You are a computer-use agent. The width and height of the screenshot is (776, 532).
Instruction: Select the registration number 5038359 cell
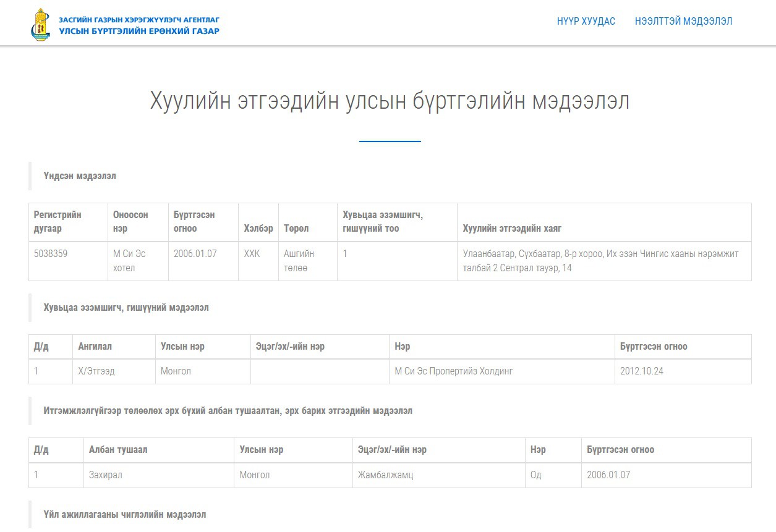point(69,261)
